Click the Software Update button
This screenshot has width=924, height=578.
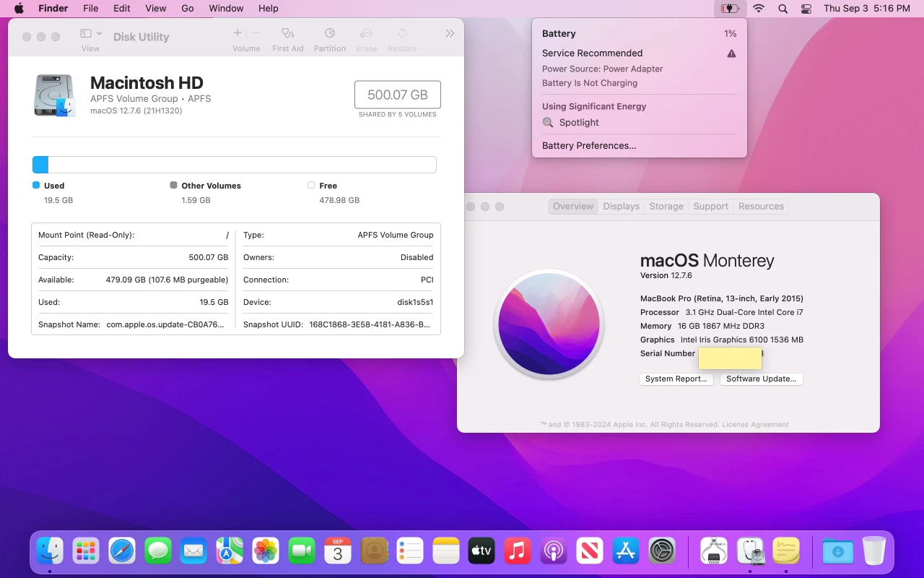[x=762, y=379]
